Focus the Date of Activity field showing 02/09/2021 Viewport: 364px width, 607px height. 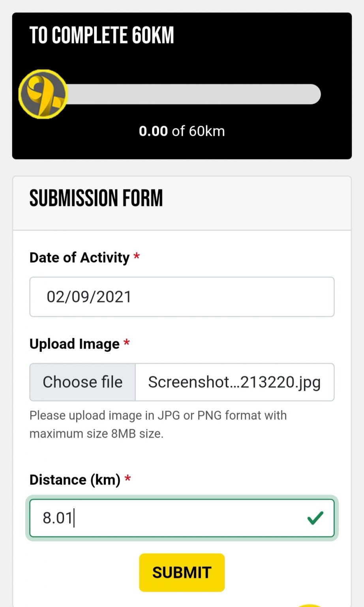(182, 297)
